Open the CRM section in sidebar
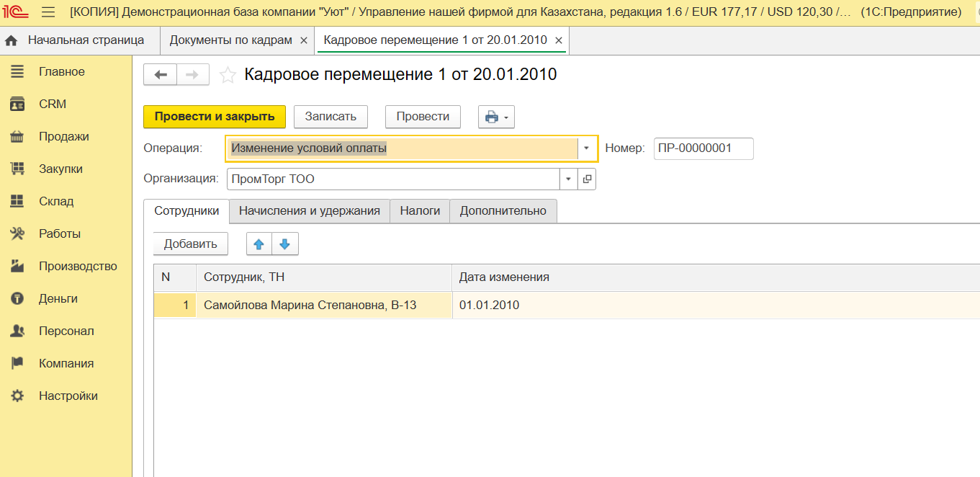This screenshot has width=980, height=477. pyautogui.click(x=52, y=104)
